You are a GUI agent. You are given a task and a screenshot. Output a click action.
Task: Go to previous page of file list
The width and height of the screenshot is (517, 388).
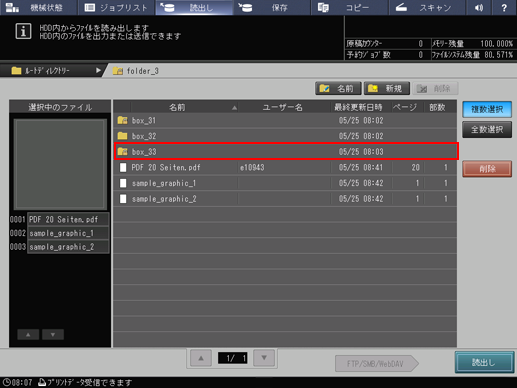click(201, 358)
